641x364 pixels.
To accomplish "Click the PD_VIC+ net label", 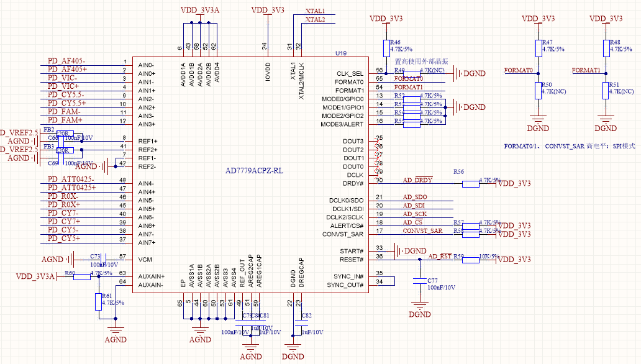I will [63, 86].
